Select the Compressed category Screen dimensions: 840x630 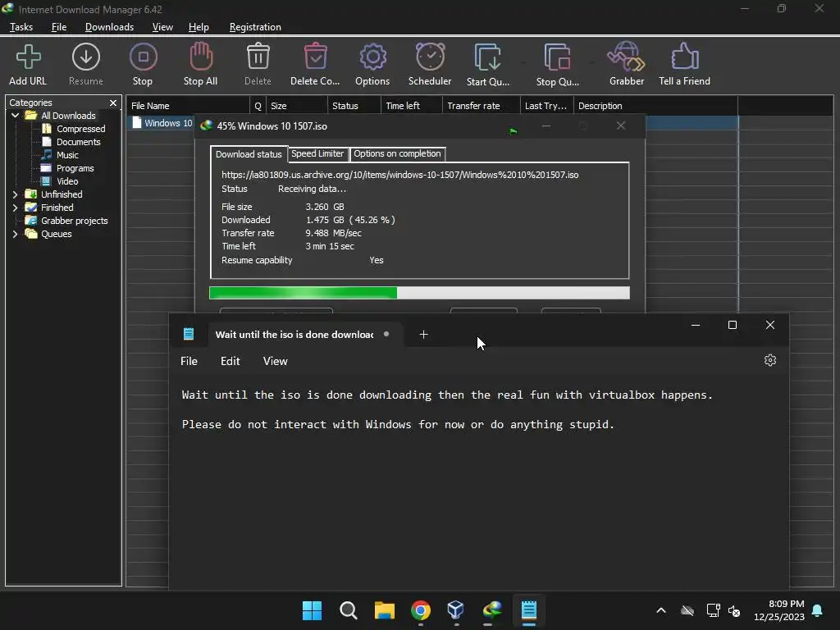[x=80, y=129]
